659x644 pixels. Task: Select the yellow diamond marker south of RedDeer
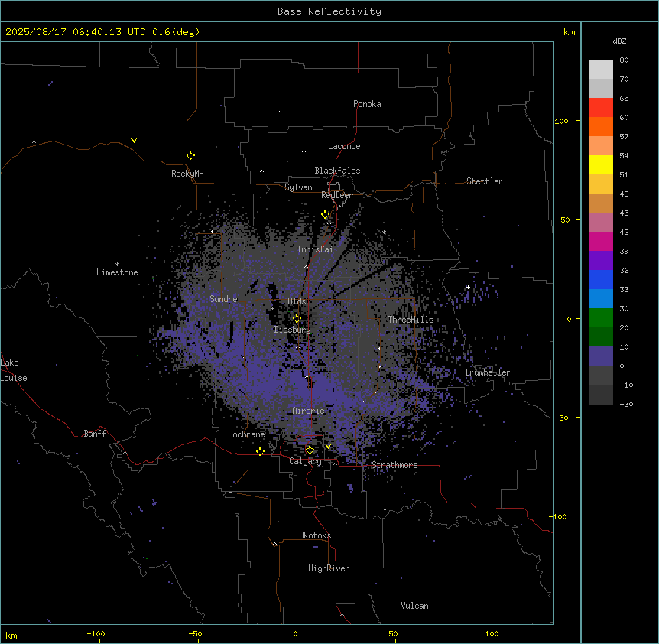point(326,215)
